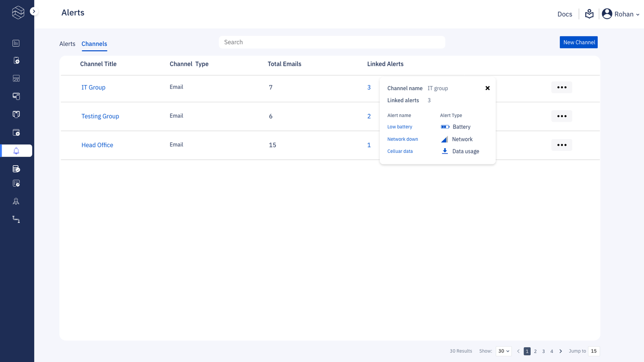Open the Docs link
The height and width of the screenshot is (362, 644).
565,14
